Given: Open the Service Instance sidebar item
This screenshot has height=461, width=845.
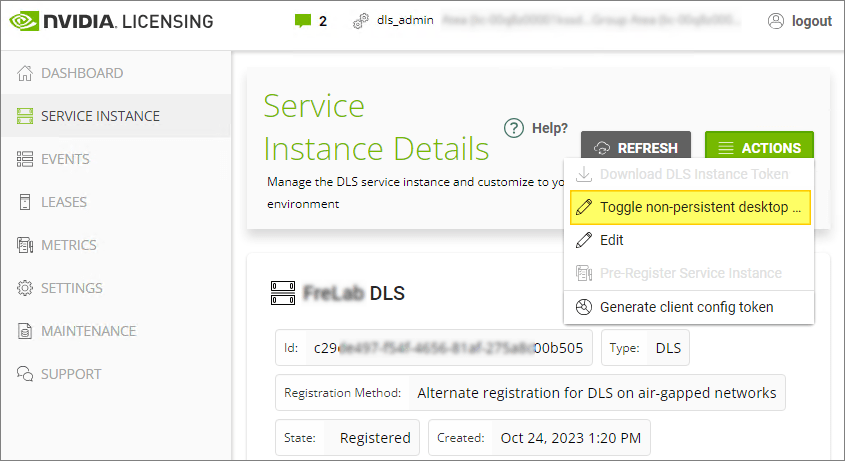Looking at the screenshot, I should (x=100, y=116).
